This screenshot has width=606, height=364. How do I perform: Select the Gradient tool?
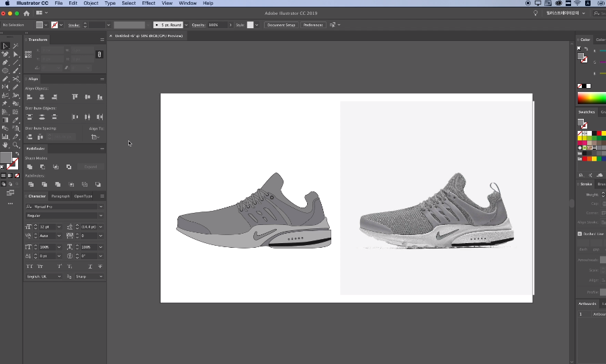click(5, 120)
